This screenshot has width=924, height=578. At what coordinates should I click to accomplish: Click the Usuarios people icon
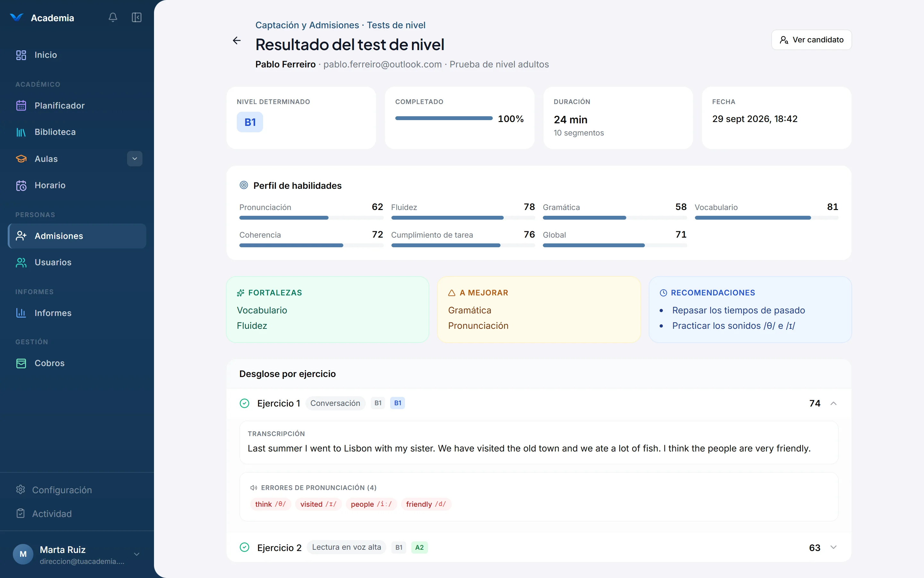[x=21, y=263]
